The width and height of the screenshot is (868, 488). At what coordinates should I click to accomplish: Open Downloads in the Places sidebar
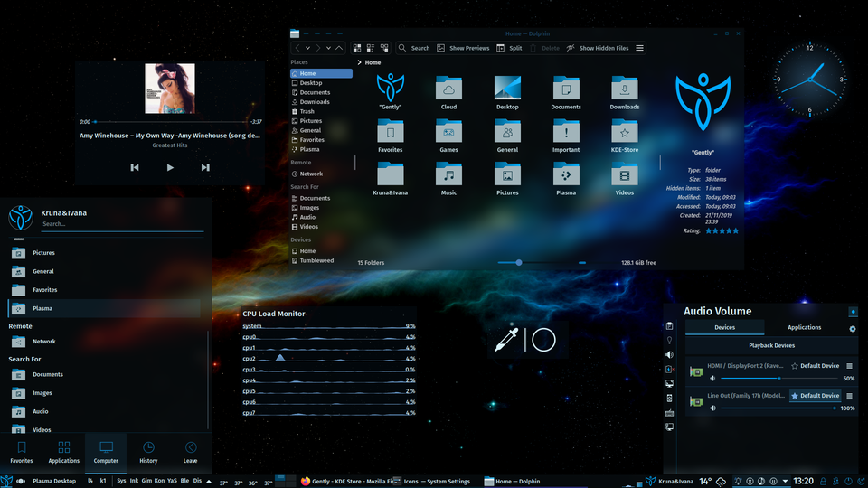(314, 102)
